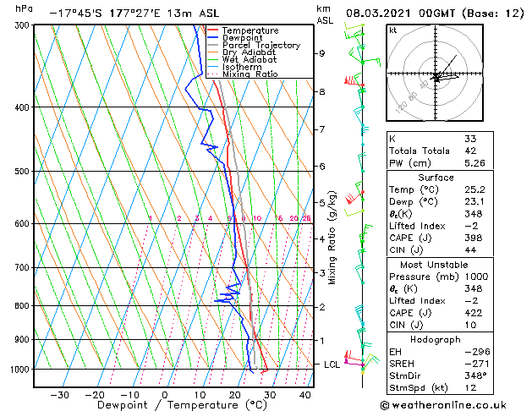Viewport: 532px width, 411px height.
Task: Click the Surface section heading
Action: (436, 178)
